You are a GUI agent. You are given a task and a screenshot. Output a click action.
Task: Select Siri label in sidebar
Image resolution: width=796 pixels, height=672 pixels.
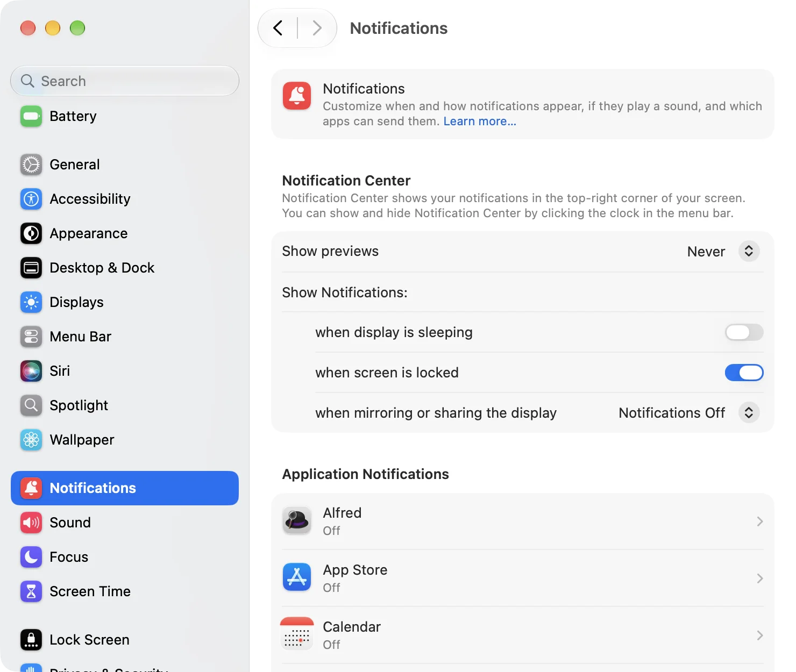pyautogui.click(x=60, y=371)
